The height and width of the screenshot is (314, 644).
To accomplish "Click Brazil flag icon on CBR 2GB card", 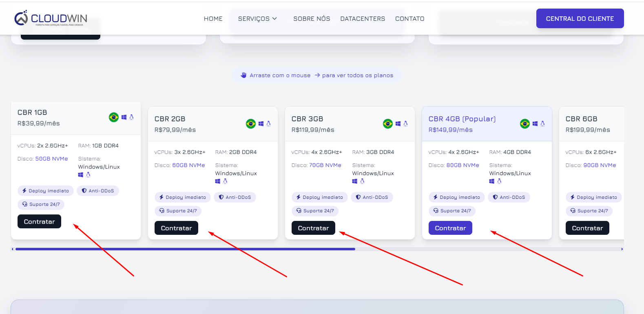I will 251,124.
